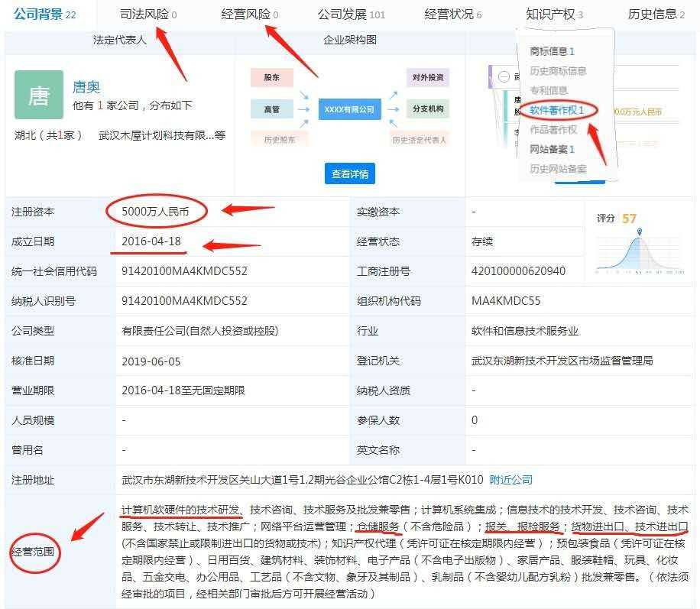Switch to the 经营状况 tab
The height and width of the screenshot is (609, 700).
point(452,14)
